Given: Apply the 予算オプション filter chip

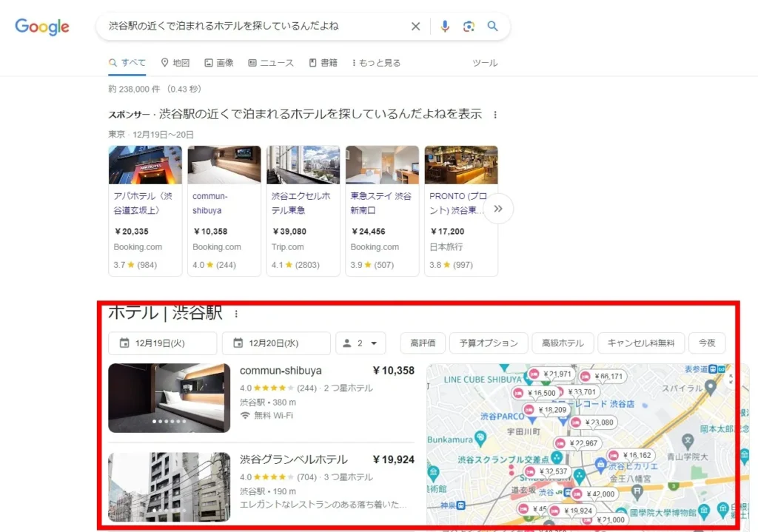Looking at the screenshot, I should pos(489,343).
